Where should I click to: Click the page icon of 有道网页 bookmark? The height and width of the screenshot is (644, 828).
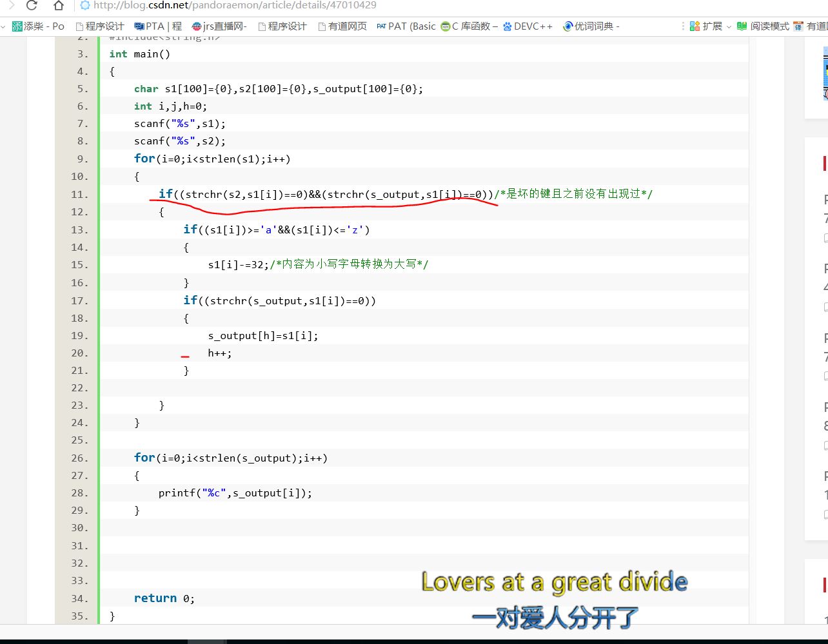(x=322, y=26)
